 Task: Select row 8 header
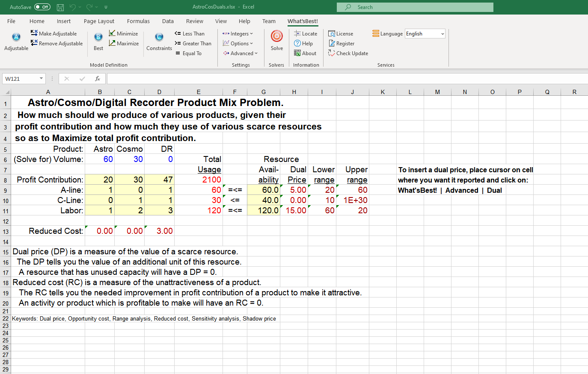6,180
